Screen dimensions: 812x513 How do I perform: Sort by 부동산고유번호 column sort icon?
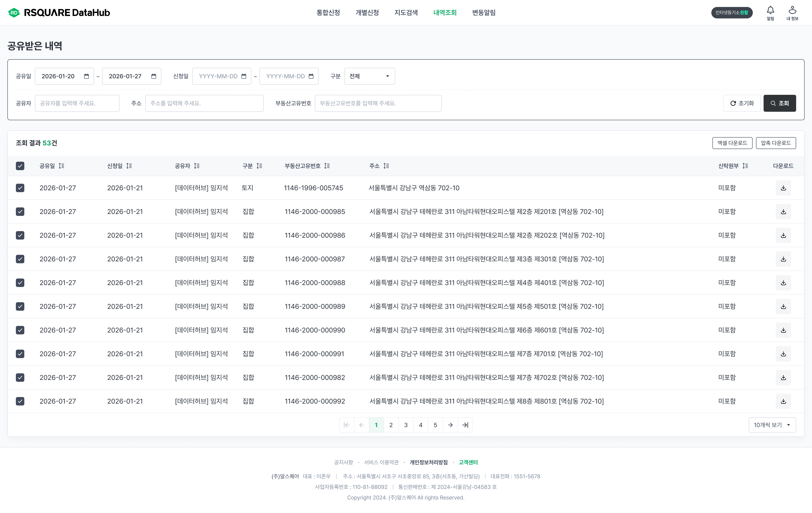click(327, 166)
